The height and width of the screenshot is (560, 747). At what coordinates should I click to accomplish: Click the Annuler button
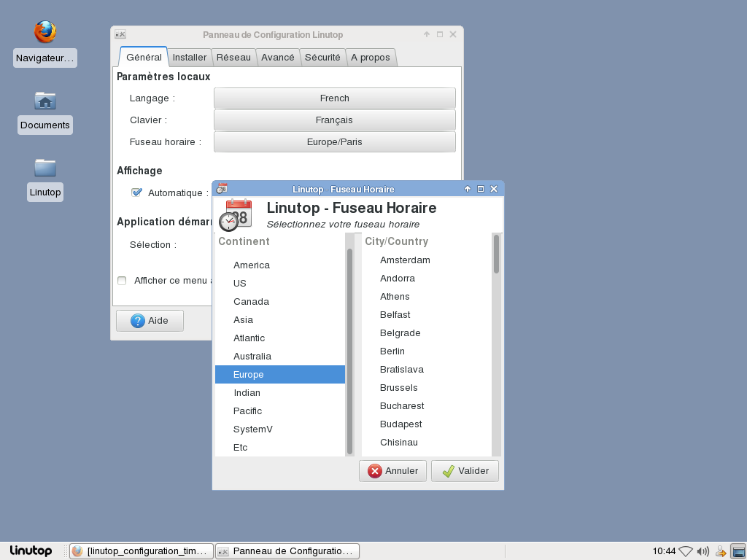click(x=392, y=471)
